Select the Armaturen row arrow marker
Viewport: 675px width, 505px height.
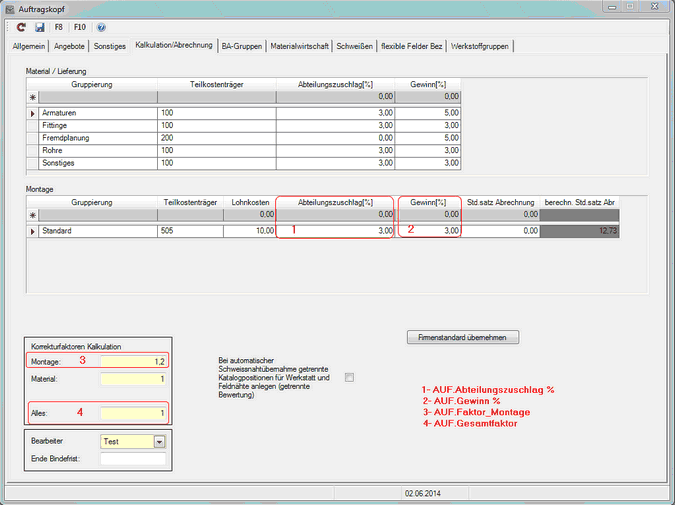point(32,114)
